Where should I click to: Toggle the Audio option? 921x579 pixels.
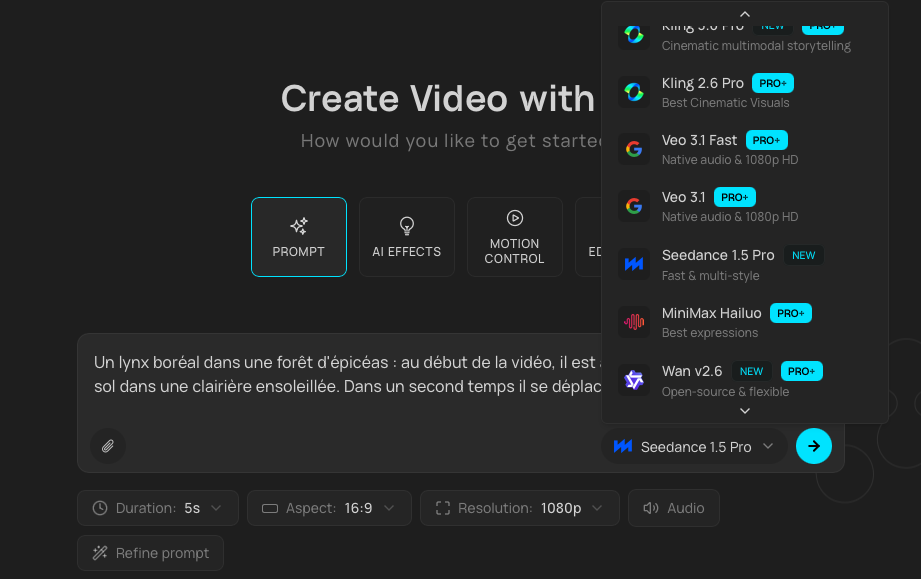point(673,508)
